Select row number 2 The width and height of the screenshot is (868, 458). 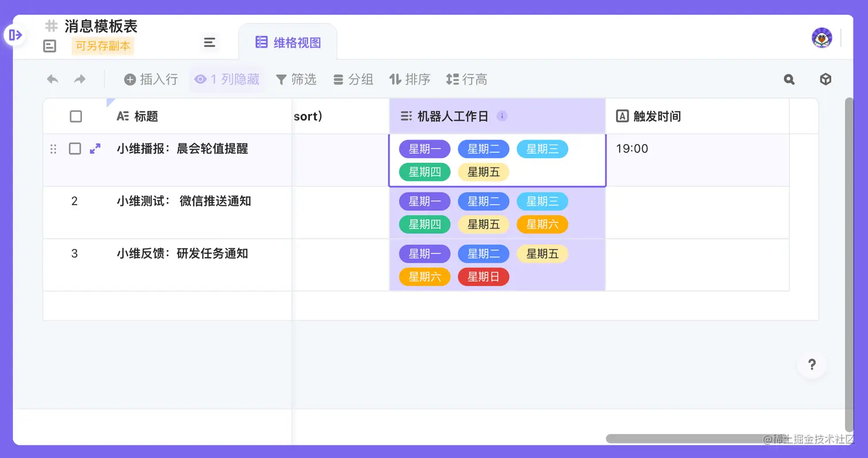[75, 201]
